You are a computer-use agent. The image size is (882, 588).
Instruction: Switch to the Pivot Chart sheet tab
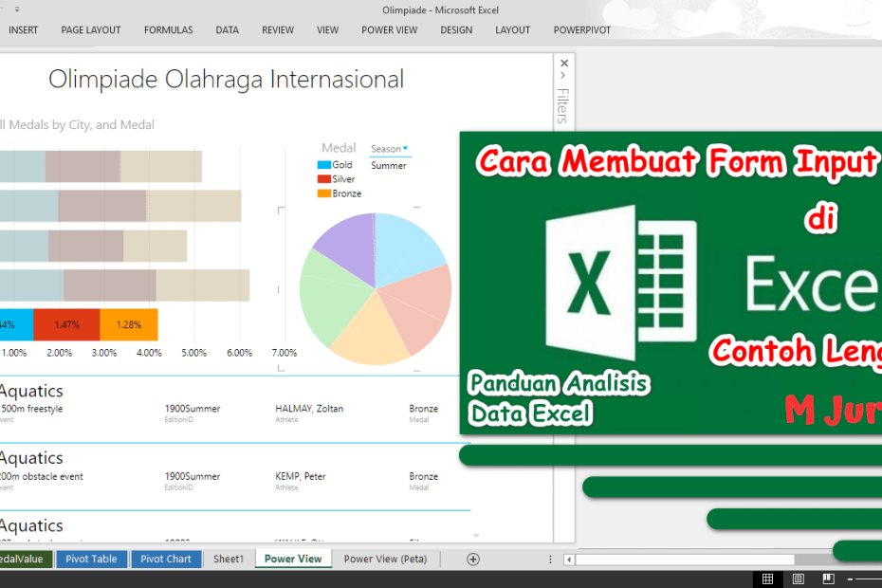click(166, 559)
